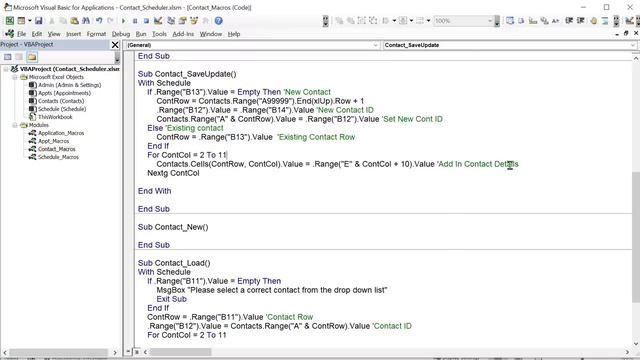Image resolution: width=640 pixels, height=360 pixels.
Task: Open the Window menu
Action: [x=211, y=34]
